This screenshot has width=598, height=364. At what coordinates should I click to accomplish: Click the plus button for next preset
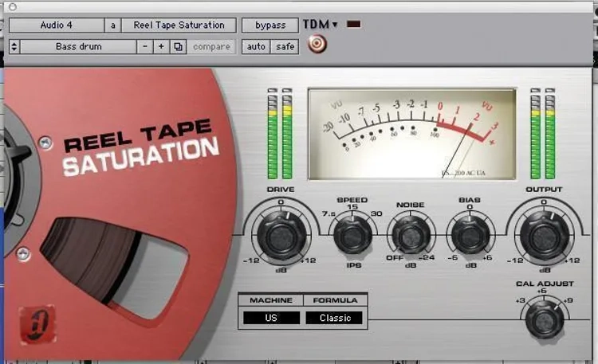[x=161, y=47]
